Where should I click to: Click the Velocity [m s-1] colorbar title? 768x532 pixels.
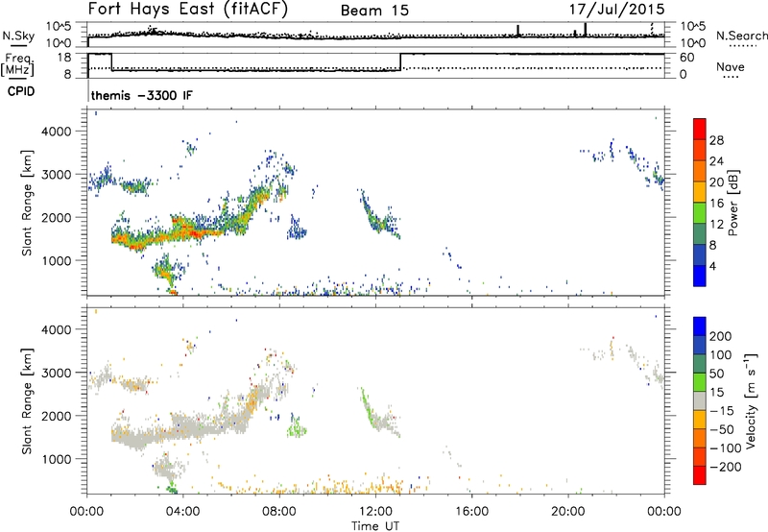point(751,401)
